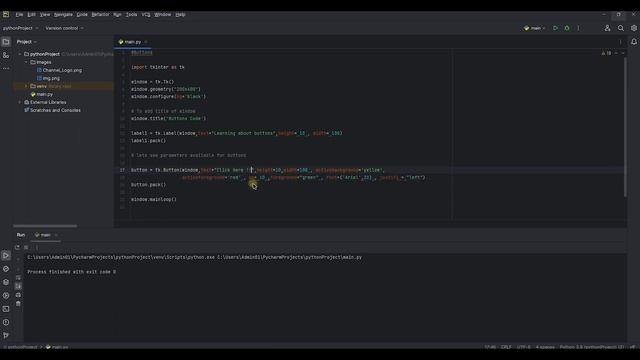Open the Structure tool window icon
The image size is (640, 360).
pyautogui.click(x=6, y=55)
